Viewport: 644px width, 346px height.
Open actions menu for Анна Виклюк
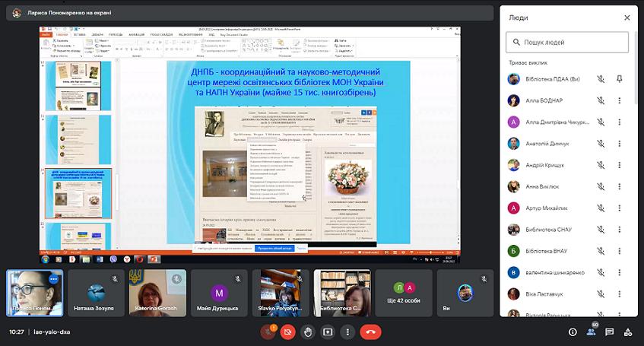pos(620,186)
